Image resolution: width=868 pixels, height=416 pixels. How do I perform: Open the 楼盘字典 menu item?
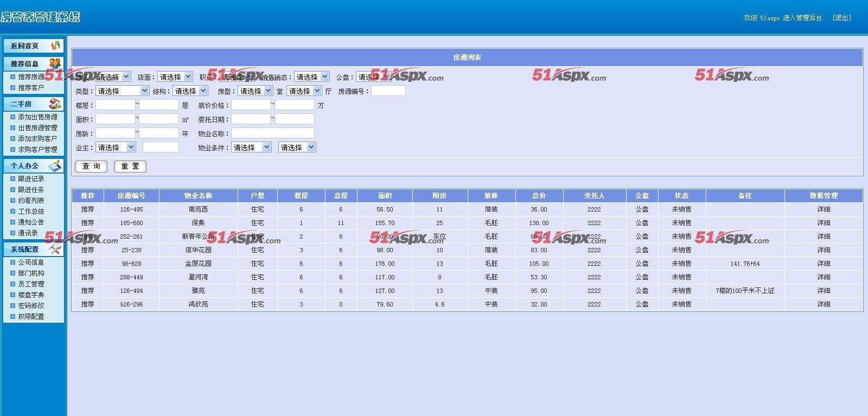coord(31,295)
